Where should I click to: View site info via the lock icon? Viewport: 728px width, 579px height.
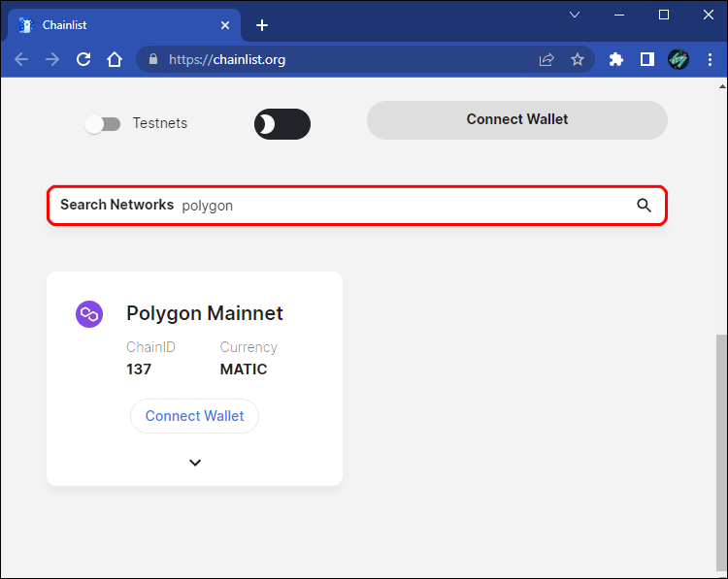pyautogui.click(x=153, y=59)
